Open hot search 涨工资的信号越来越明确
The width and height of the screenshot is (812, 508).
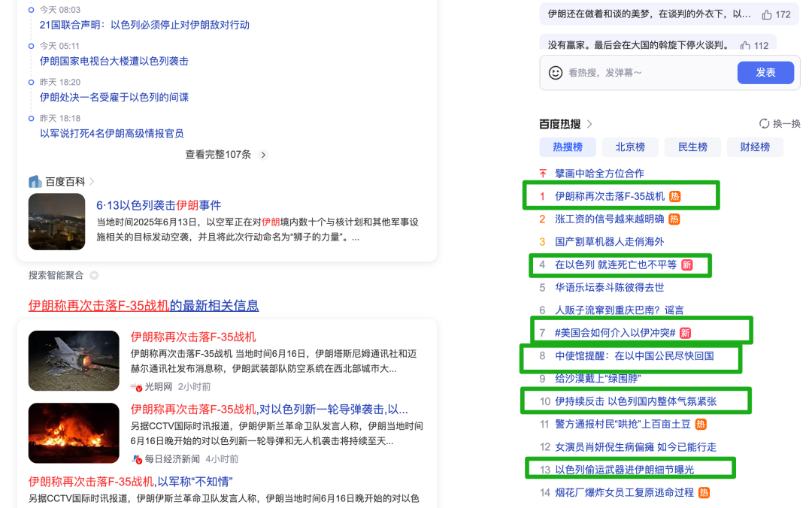pyautogui.click(x=610, y=219)
